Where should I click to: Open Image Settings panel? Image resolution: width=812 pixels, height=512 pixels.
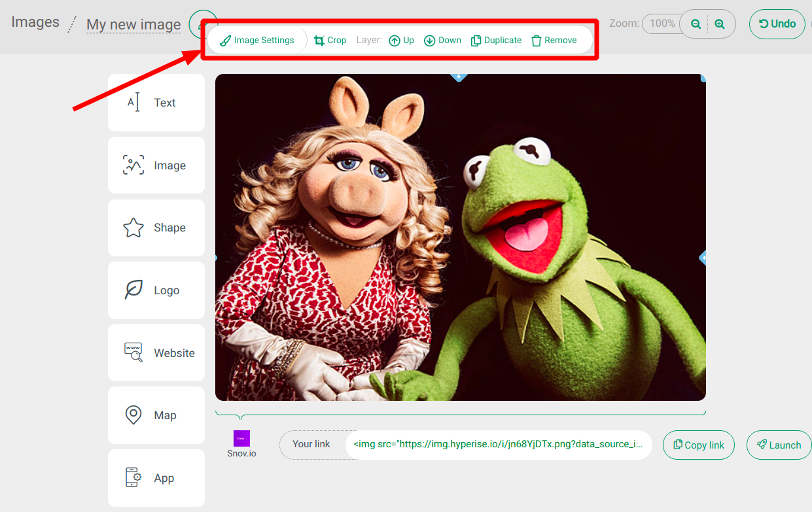257,41
